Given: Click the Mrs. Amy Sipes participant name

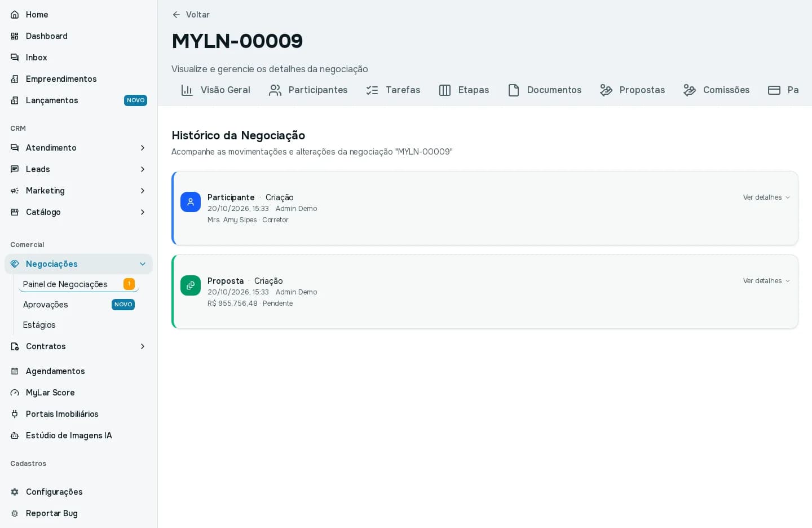Looking at the screenshot, I should [x=232, y=220].
